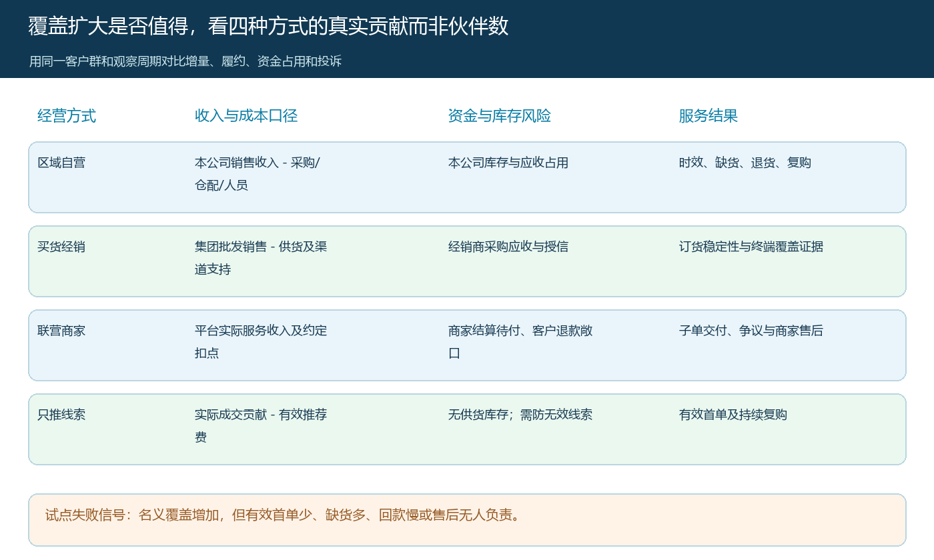Image resolution: width=934 pixels, height=560 pixels.
Task: Click the 买货经销 row label
Action: point(61,247)
